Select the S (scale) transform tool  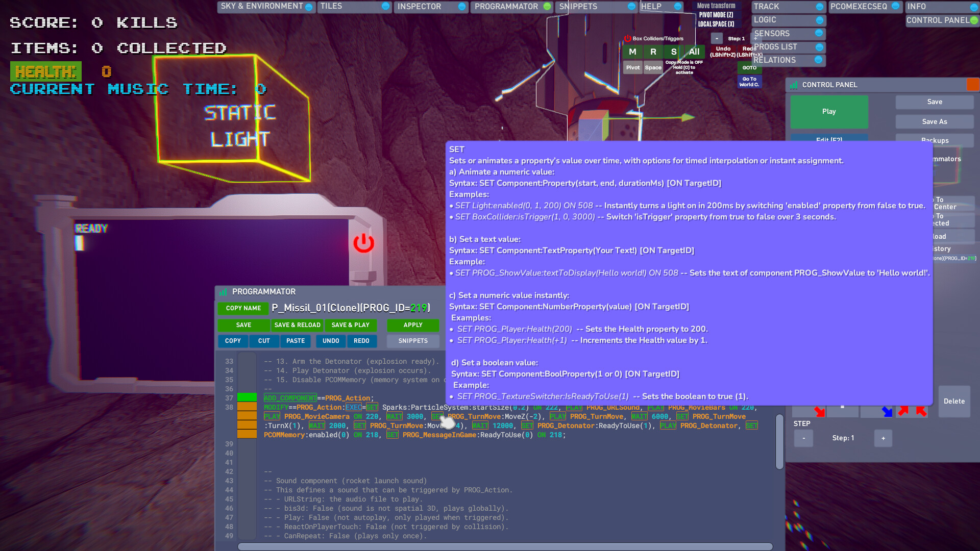(673, 52)
